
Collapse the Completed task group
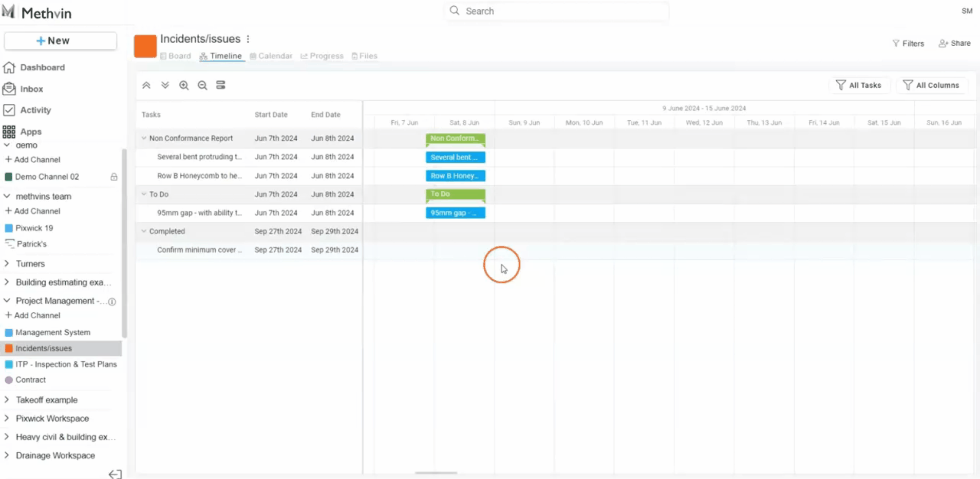click(144, 231)
